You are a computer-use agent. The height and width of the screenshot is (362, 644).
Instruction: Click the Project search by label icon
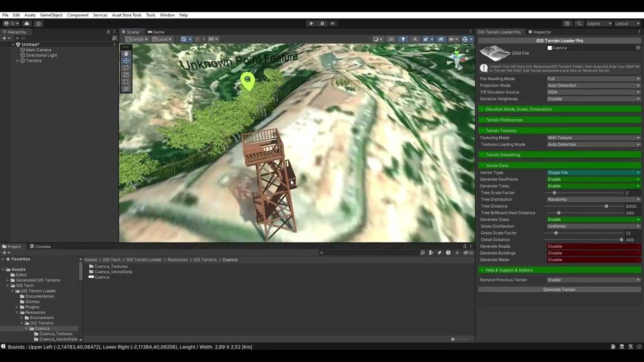click(439, 253)
